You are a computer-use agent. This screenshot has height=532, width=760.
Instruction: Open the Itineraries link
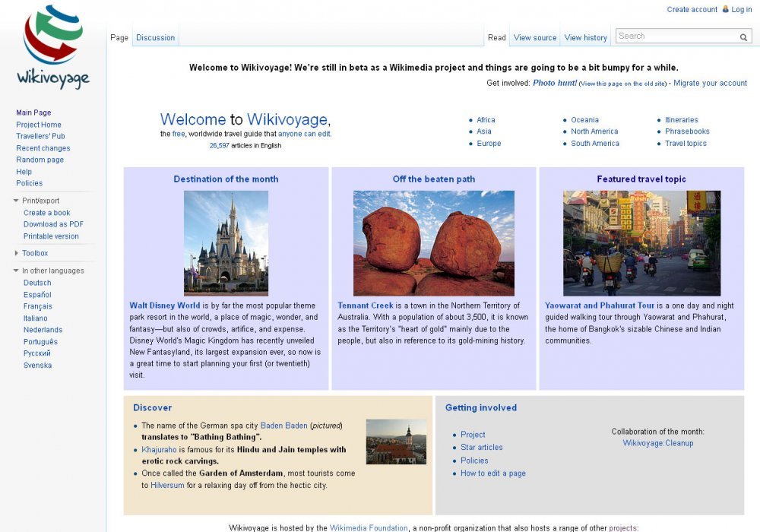[x=682, y=119]
